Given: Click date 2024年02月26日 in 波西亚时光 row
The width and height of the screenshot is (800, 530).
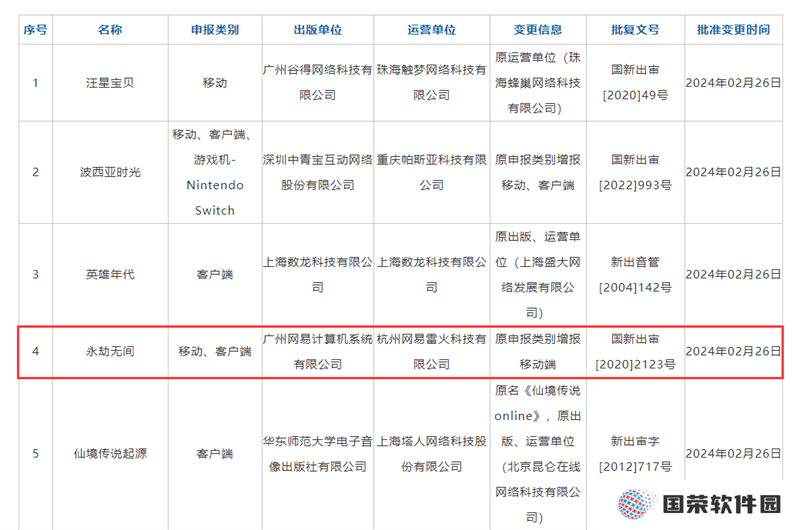Looking at the screenshot, I should click(733, 172).
